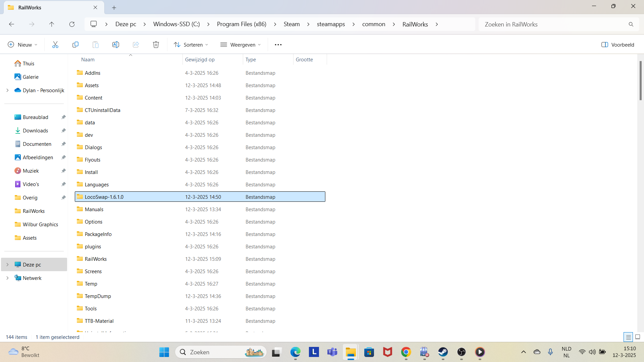Show hidden system tray icons
The image size is (644, 362).
click(x=523, y=352)
